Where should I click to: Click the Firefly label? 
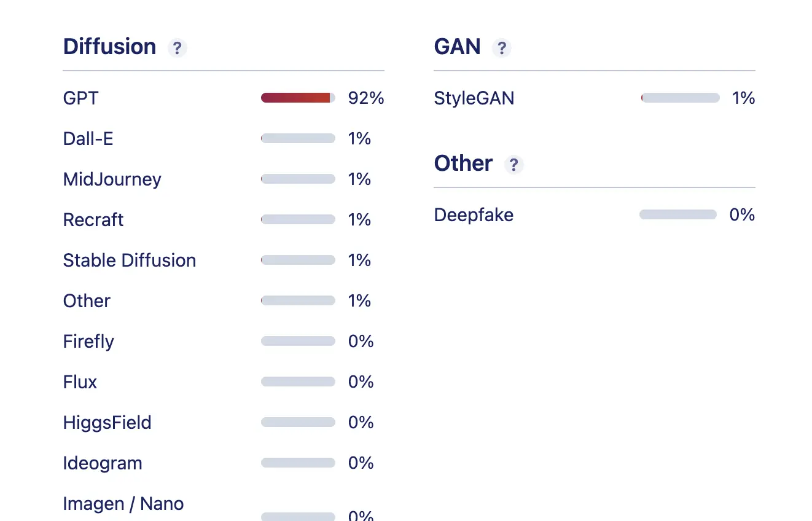88,342
